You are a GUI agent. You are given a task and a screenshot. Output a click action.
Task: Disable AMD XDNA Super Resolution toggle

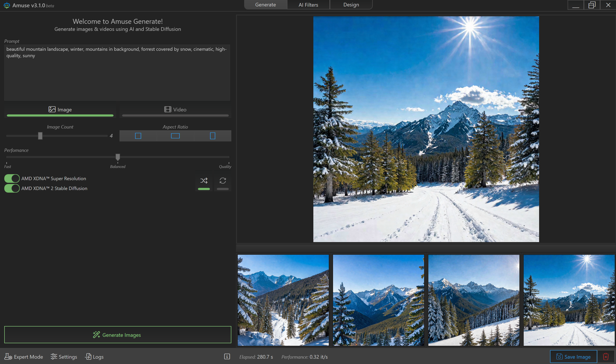point(12,178)
